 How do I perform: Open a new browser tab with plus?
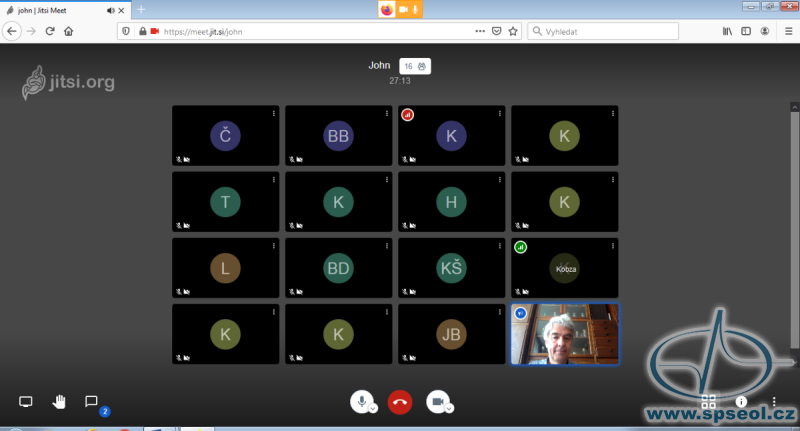coord(141,10)
